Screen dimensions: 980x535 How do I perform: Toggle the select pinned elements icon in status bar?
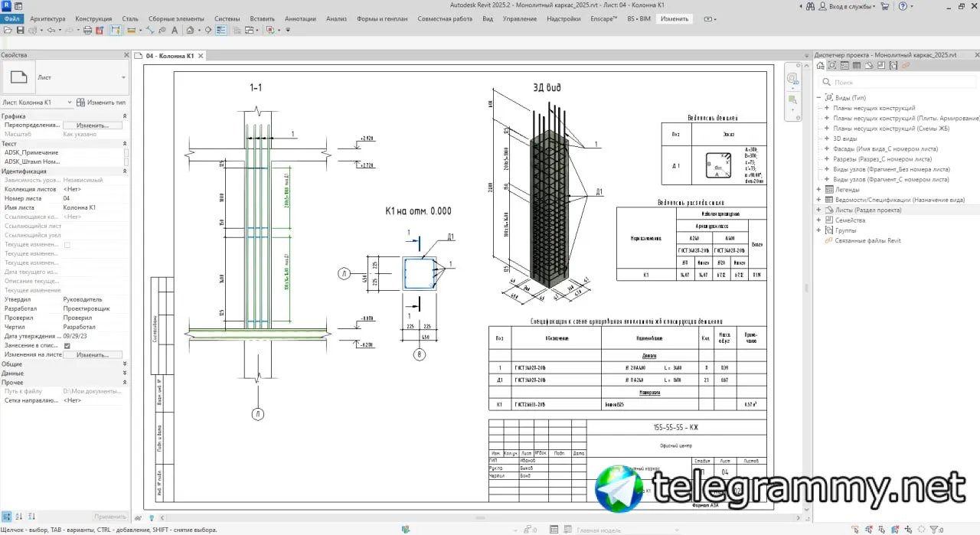click(x=881, y=529)
